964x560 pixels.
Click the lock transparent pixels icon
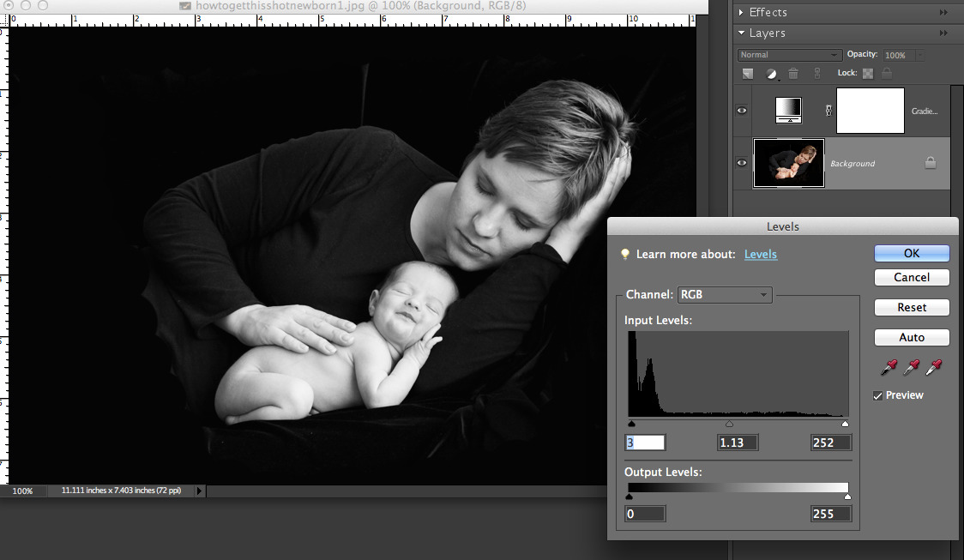(867, 75)
